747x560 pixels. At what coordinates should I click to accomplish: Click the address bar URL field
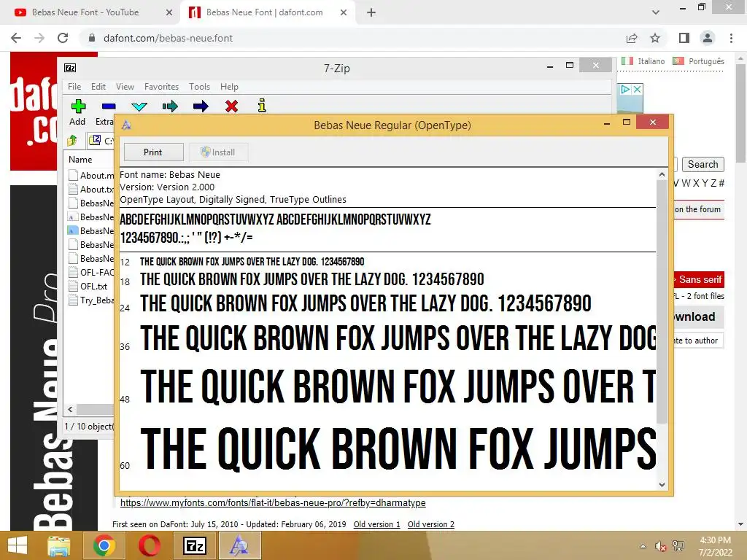click(352, 38)
